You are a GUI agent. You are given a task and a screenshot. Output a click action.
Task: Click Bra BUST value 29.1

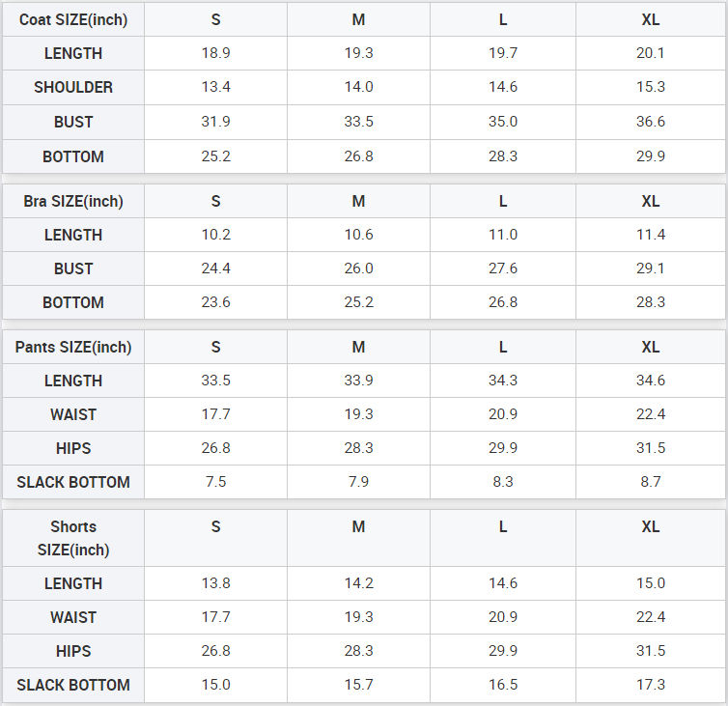point(651,268)
